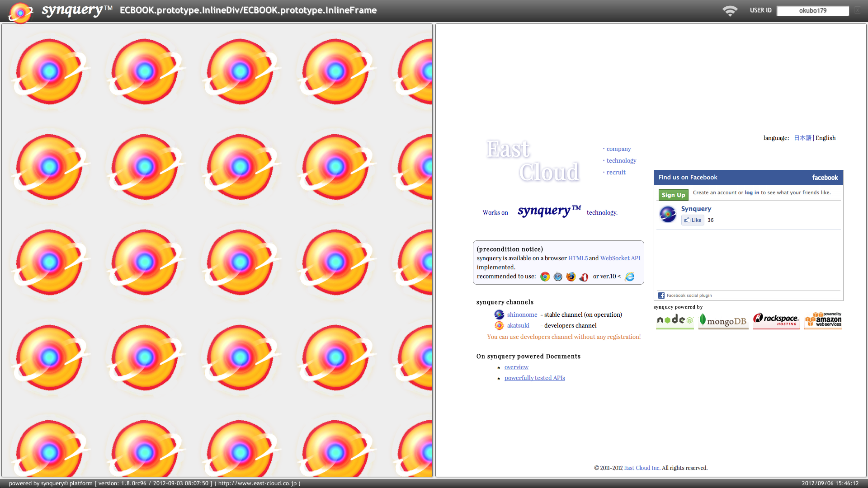Open the technology link in the menu list
The height and width of the screenshot is (488, 868).
(621, 160)
